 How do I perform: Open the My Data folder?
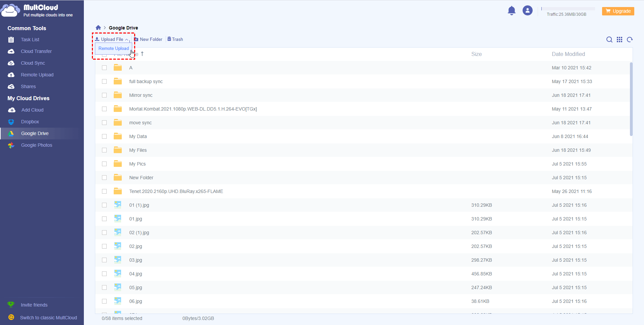pos(138,136)
